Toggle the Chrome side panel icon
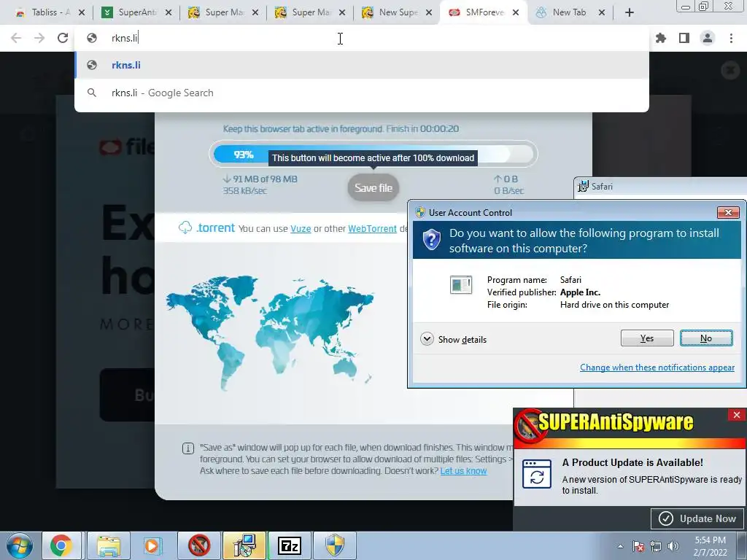747x560 pixels. 684,38
